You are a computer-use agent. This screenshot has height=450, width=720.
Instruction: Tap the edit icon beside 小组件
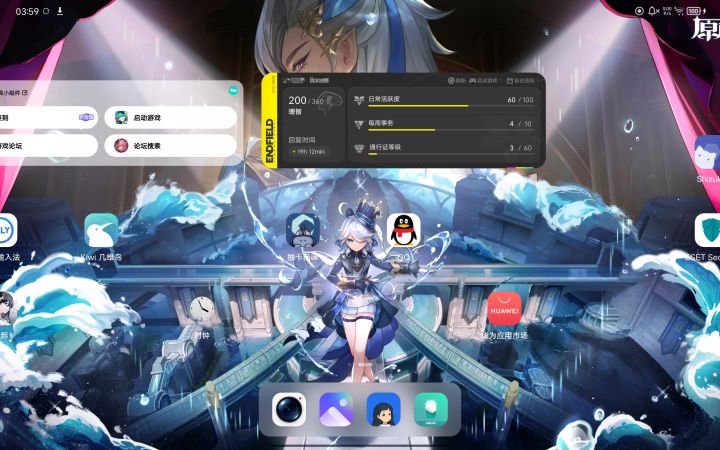coord(25,92)
